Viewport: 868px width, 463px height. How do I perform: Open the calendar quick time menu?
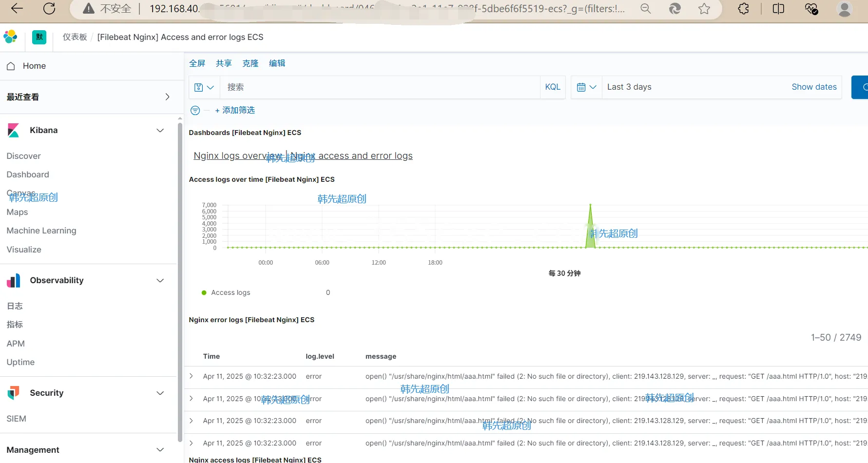(x=586, y=87)
